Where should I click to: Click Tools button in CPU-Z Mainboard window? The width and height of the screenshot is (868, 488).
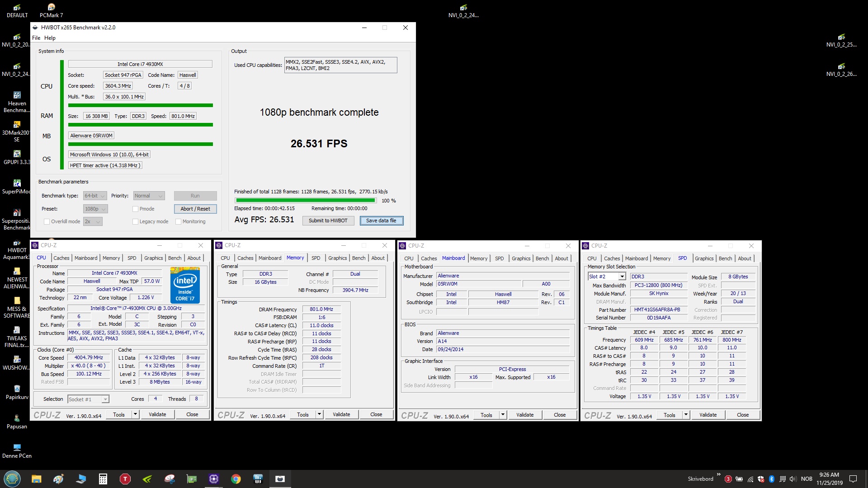tap(486, 415)
